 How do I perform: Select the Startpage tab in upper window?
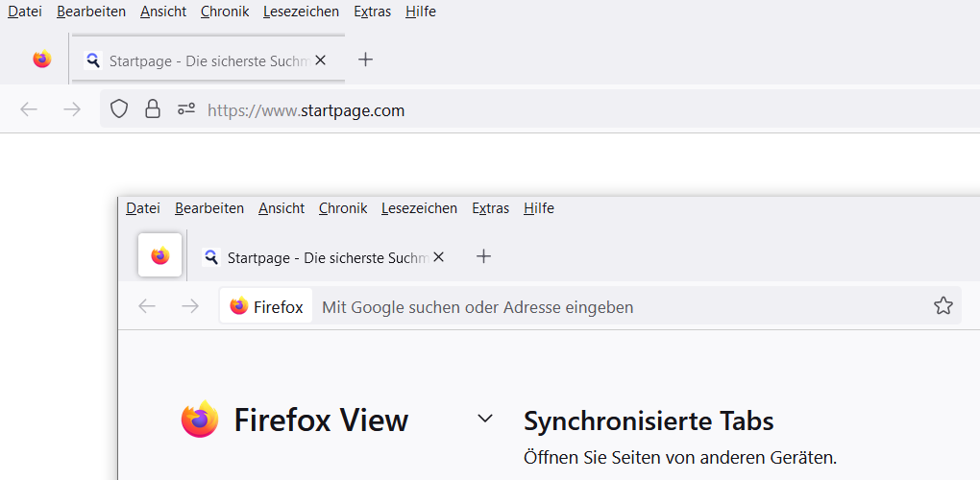click(202, 60)
